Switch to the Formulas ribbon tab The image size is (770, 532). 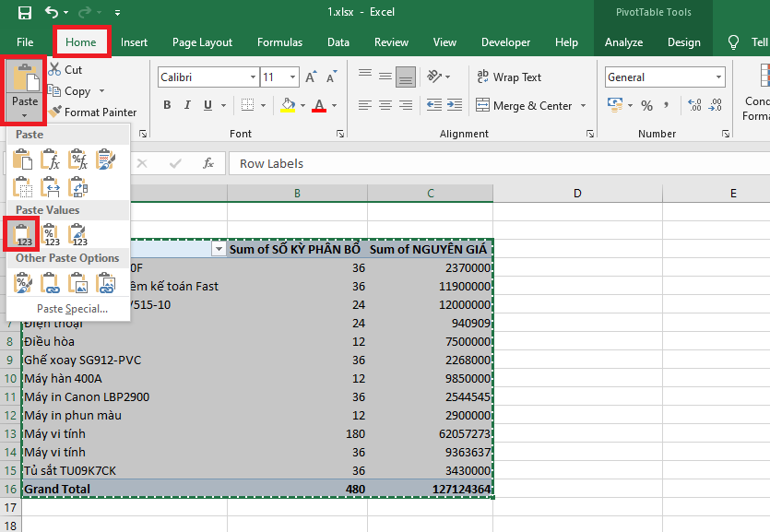coord(279,42)
